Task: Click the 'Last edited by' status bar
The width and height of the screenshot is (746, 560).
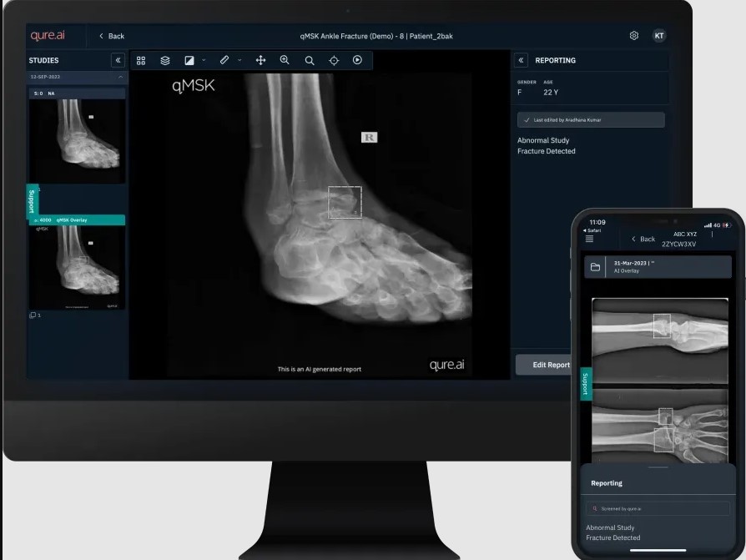Action: click(x=591, y=120)
